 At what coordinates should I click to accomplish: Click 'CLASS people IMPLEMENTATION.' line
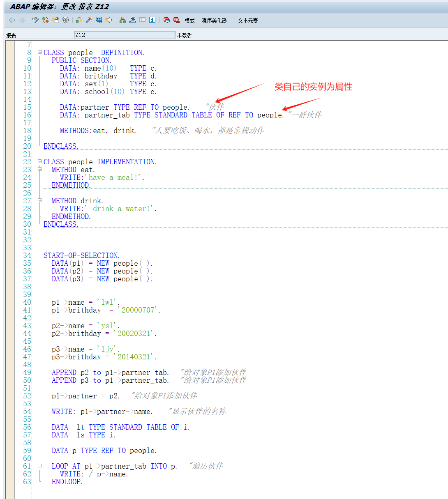[100, 162]
